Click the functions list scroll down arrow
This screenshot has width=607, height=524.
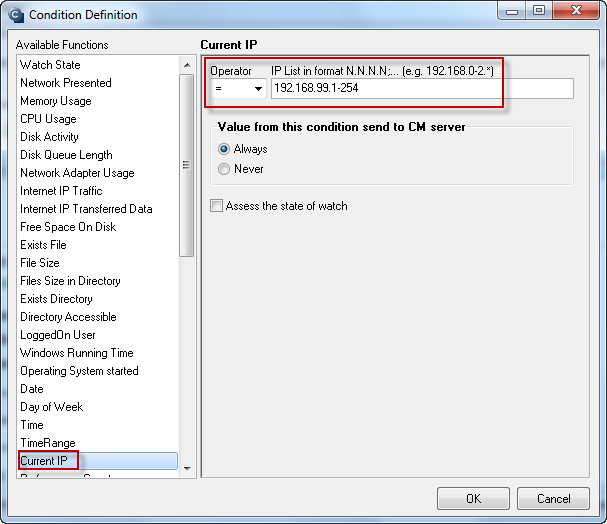(187, 469)
